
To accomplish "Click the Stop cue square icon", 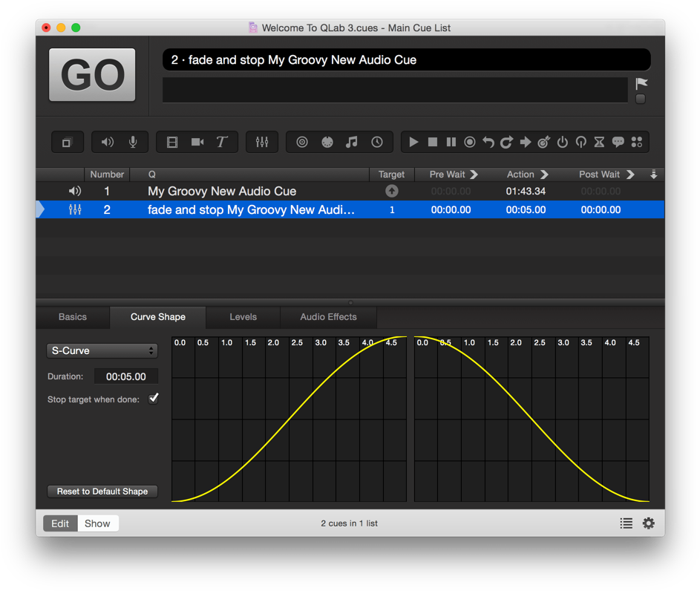I will coord(433,142).
